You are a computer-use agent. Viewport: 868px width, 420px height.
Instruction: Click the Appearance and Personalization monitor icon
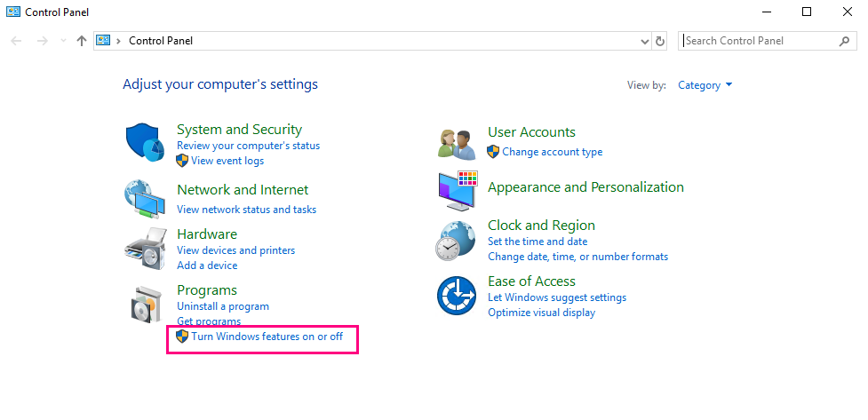coord(458,190)
